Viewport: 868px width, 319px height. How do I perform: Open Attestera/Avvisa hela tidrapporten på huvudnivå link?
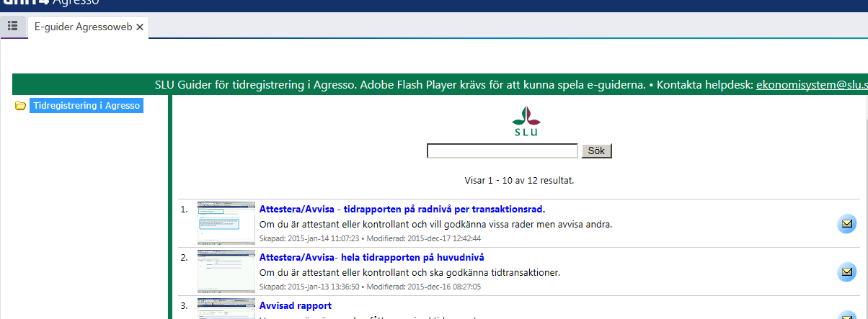click(x=371, y=257)
